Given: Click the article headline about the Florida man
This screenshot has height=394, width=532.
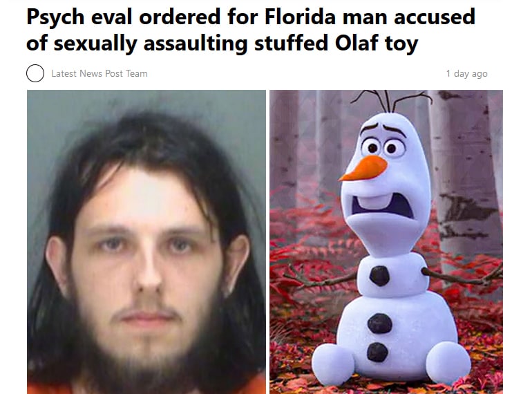Looking at the screenshot, I should pos(251,30).
